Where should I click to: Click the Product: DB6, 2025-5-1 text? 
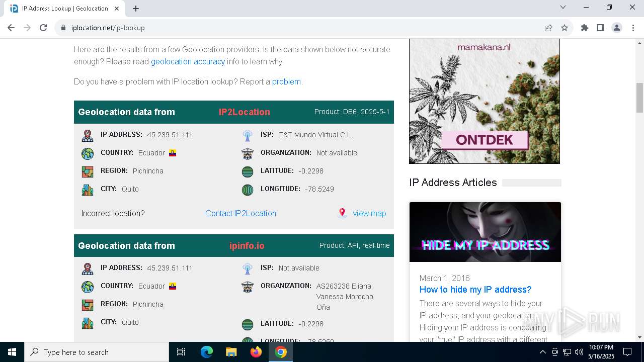point(352,112)
